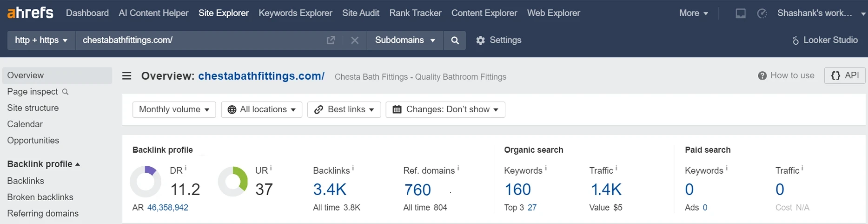Click organic Keywords count 160
This screenshot has width=868, height=224.
point(517,190)
